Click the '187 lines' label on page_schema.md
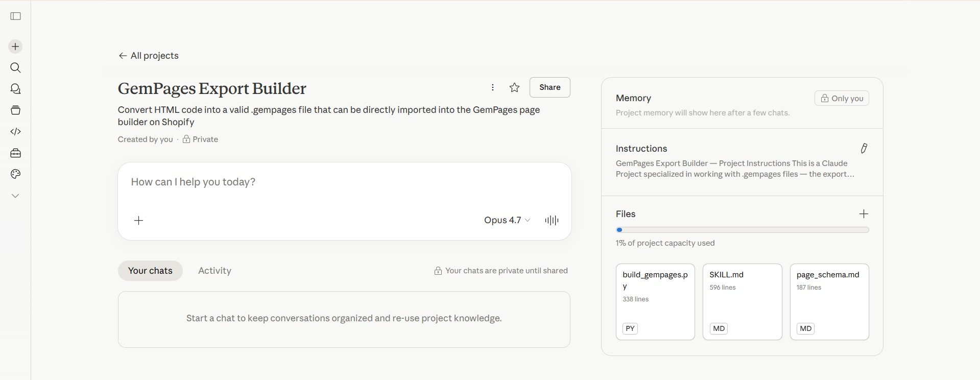Viewport: 980px width, 380px height. pos(809,288)
